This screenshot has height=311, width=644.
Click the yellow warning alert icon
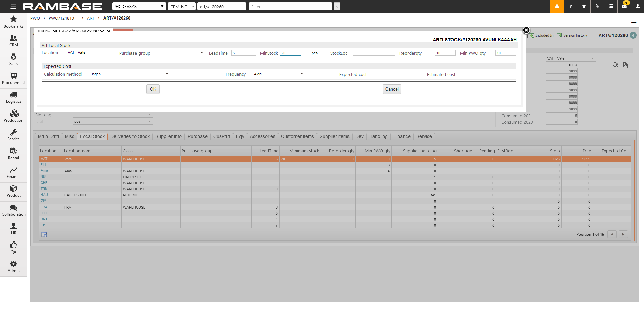(x=557, y=6)
